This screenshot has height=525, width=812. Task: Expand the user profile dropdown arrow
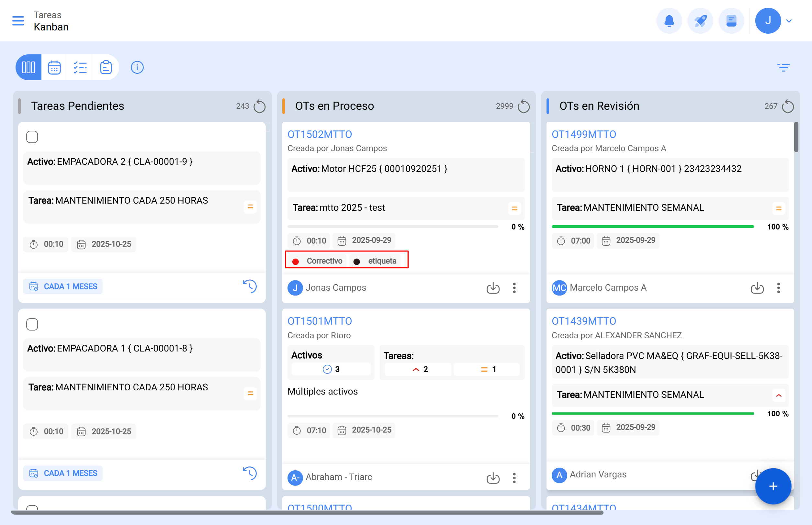point(789,21)
